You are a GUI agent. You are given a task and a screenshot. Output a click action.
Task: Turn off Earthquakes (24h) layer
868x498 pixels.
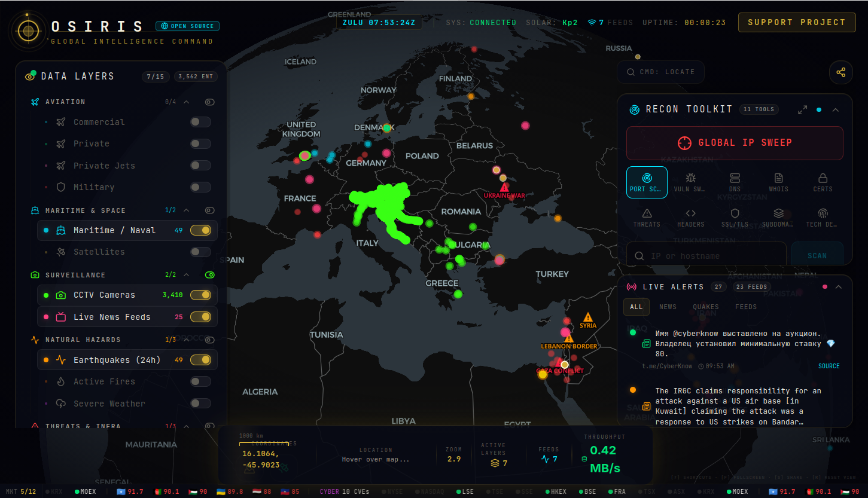[200, 360]
